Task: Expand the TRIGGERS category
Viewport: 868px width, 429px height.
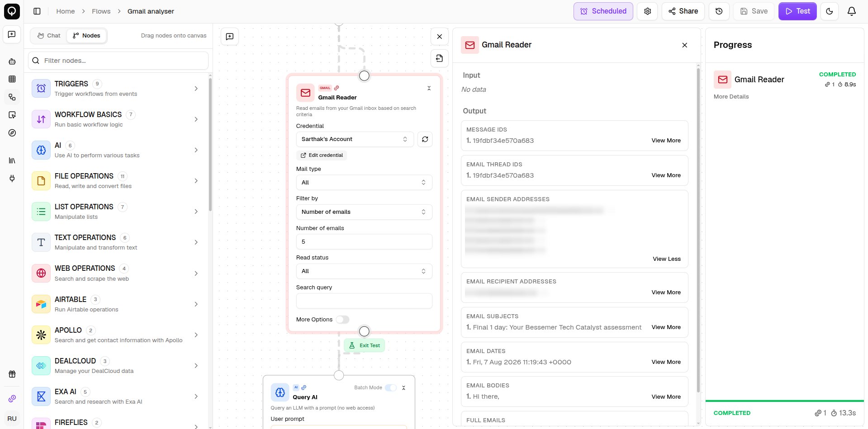Action: point(196,89)
